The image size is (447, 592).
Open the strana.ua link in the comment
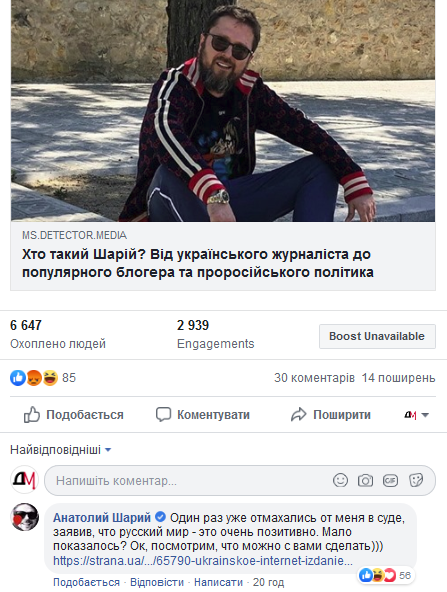[x=203, y=560]
